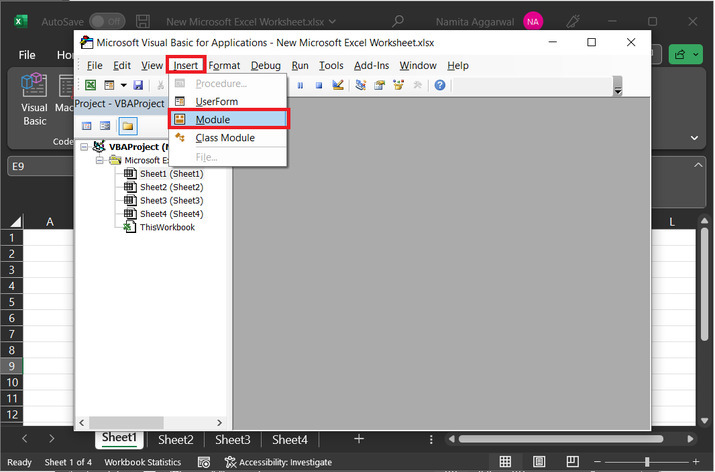The image size is (715, 472).
Task: Click the View Code icon in Project pane
Action: (87, 126)
